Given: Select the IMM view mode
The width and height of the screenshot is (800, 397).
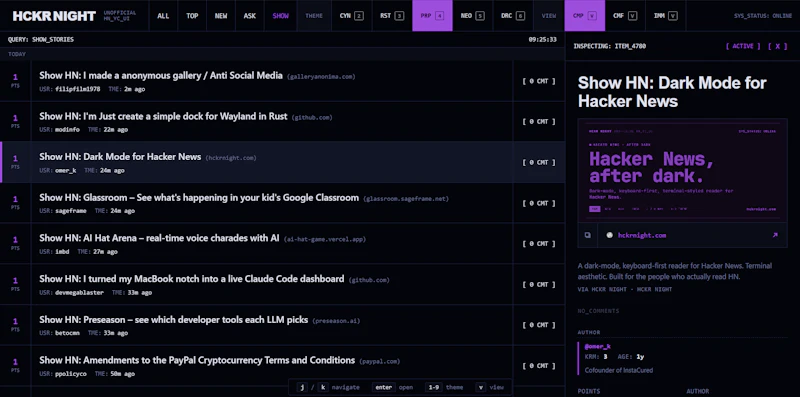Looking at the screenshot, I should [665, 16].
